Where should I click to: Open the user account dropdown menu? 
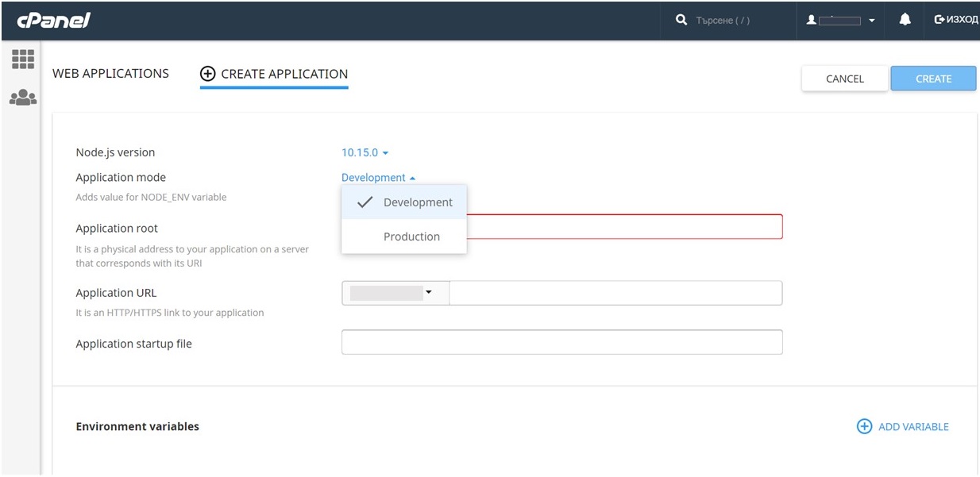tap(842, 20)
